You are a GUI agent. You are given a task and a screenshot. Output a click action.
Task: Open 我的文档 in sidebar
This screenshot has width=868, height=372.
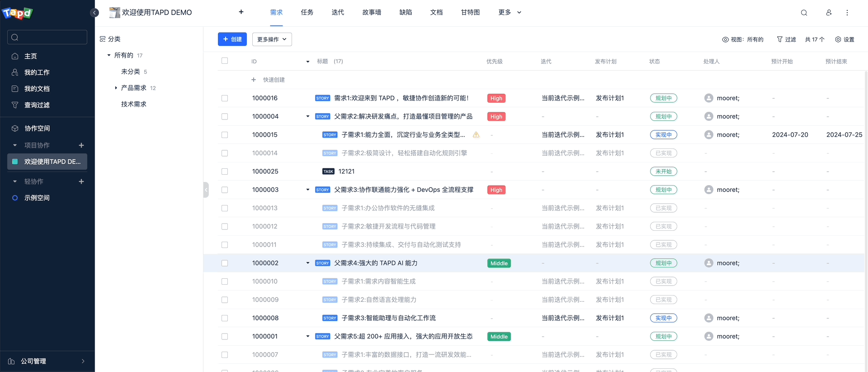click(37, 89)
